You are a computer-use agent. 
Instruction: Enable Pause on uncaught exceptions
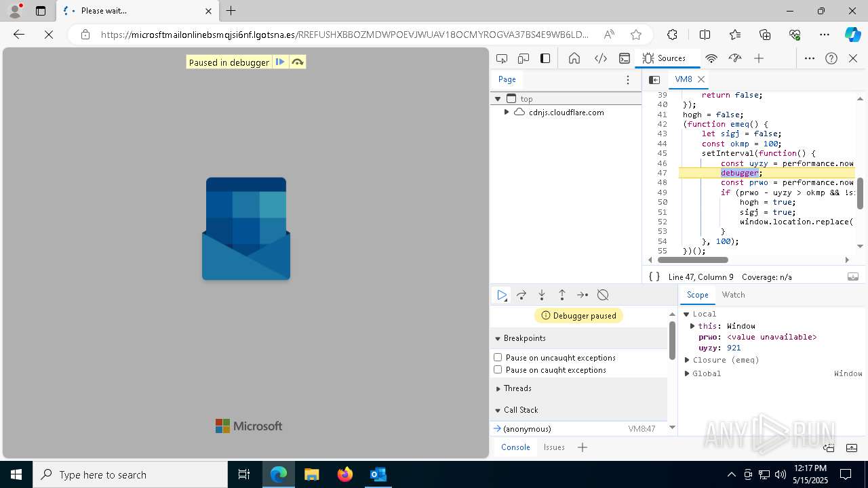pos(498,357)
